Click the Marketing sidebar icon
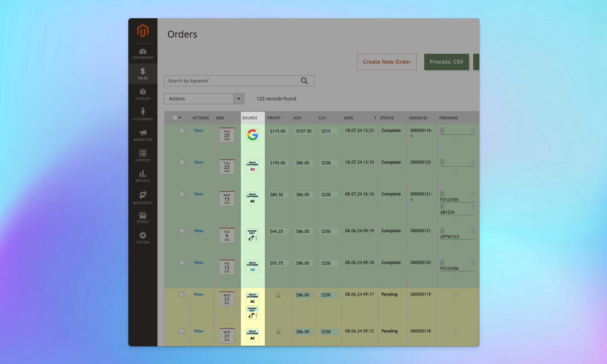Screen dimensions: 607x364 click(x=143, y=135)
